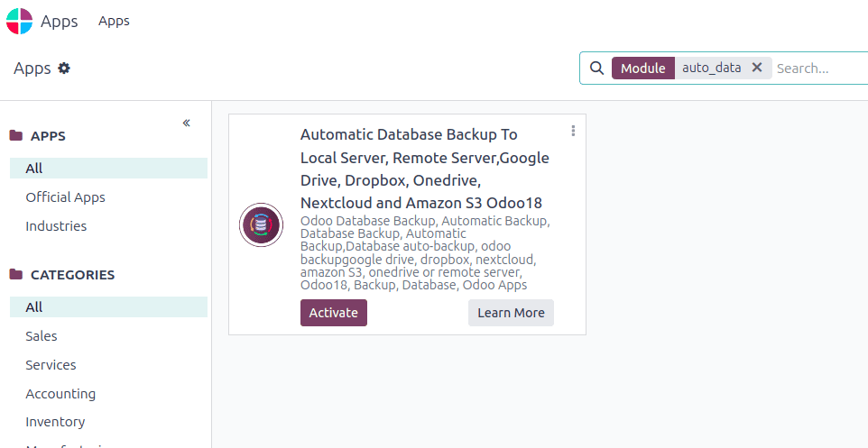Screen dimensions: 868x448
Task: Activate the Automatic Database Backup module
Action: (x=333, y=313)
